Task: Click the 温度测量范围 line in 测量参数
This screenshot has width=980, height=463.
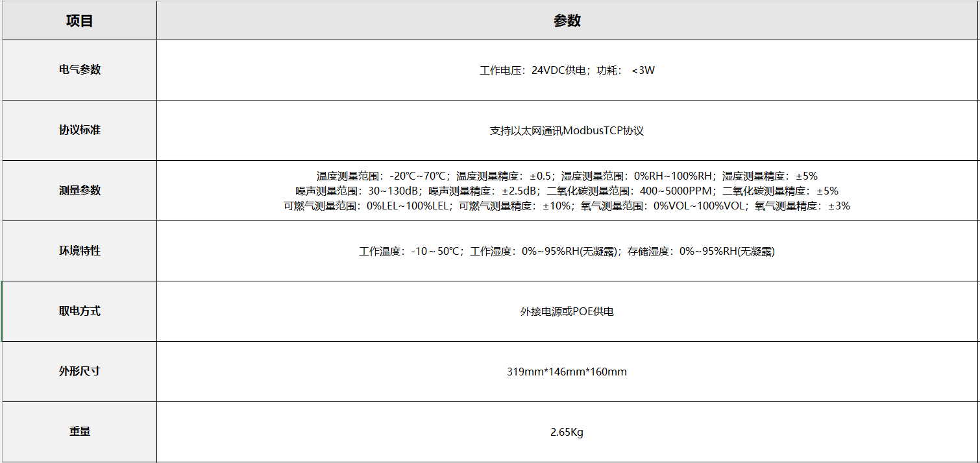Action: (x=567, y=176)
